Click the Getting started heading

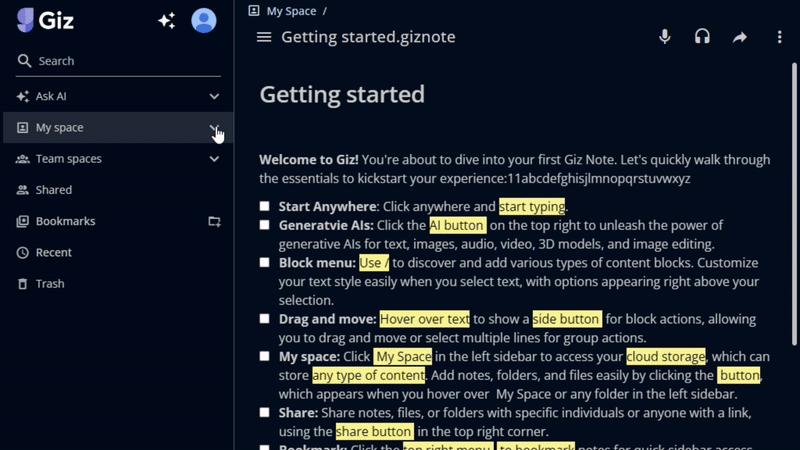coord(342,95)
